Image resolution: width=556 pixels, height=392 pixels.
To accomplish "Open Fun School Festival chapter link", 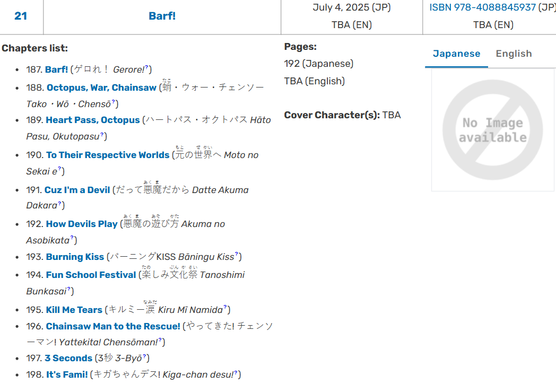I will (91, 275).
